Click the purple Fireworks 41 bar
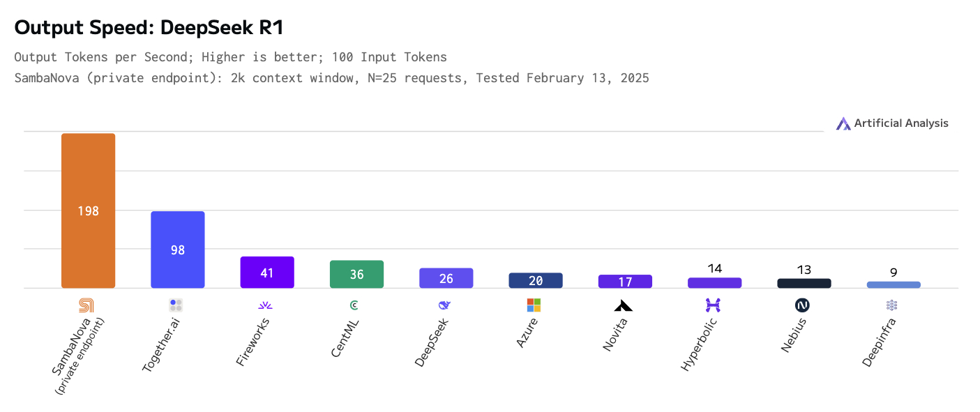 267,273
